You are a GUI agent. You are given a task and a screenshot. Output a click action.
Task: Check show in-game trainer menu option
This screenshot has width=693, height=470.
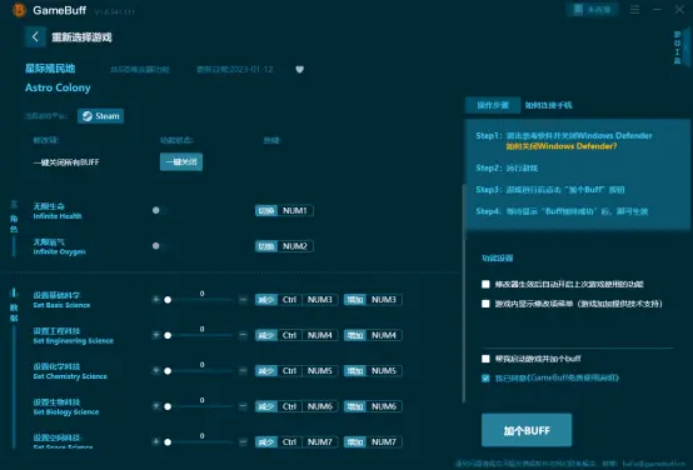pyautogui.click(x=486, y=304)
